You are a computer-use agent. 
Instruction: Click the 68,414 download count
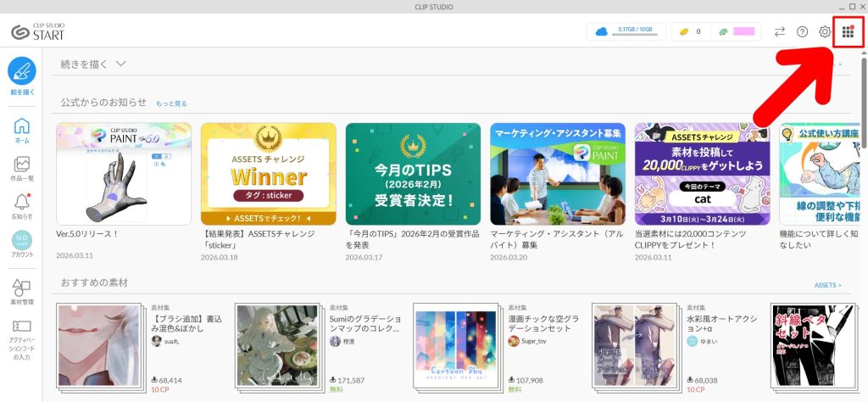tap(167, 381)
